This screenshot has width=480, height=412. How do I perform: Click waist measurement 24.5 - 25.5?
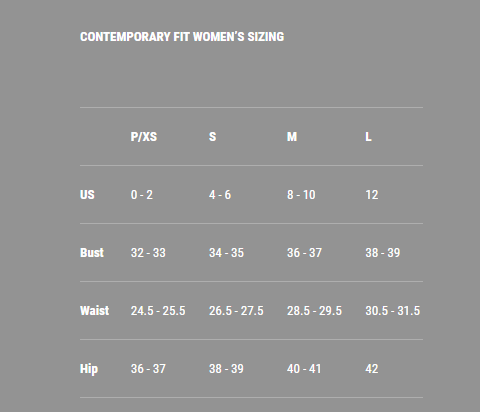[158, 311]
